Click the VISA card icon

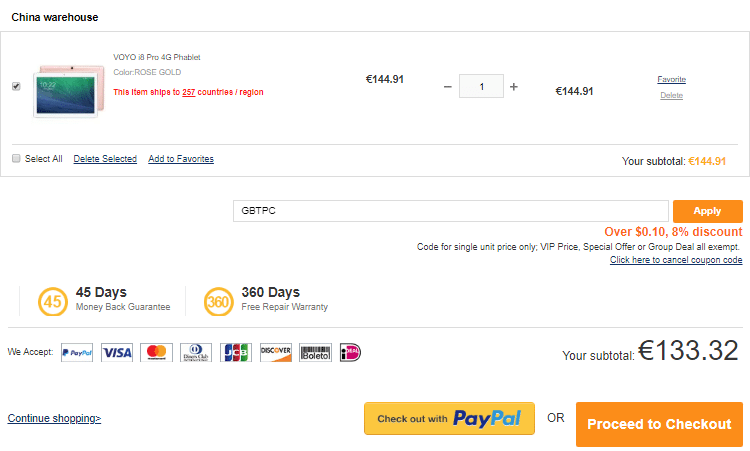tap(117, 352)
